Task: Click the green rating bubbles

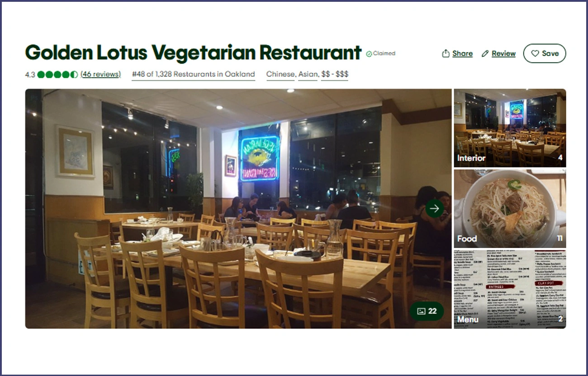Action: pos(58,74)
